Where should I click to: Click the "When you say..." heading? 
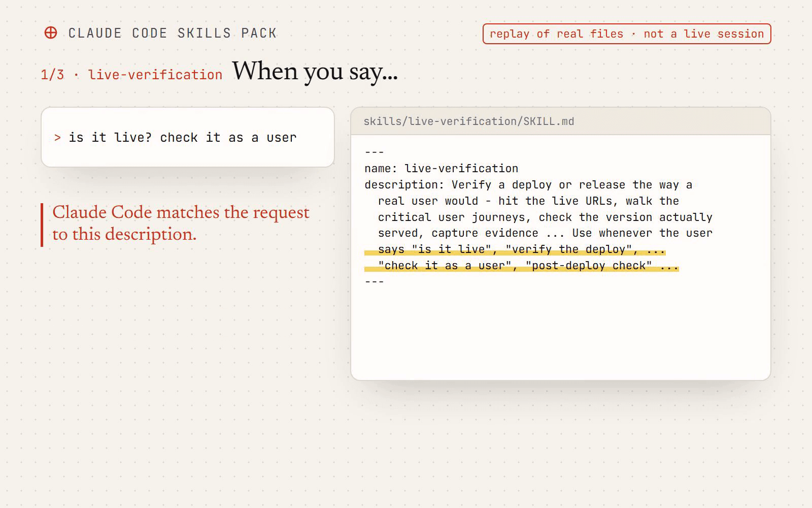click(315, 71)
